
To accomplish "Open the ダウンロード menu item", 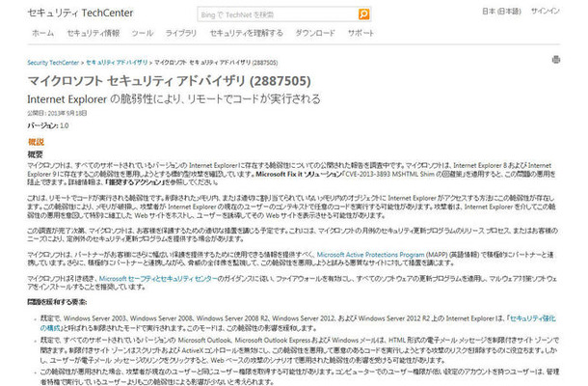I will tap(315, 33).
